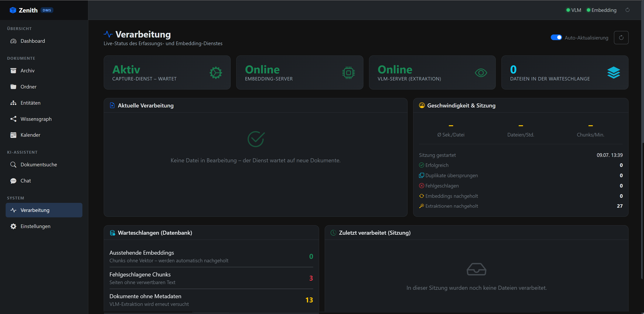
Task: Click the copy icon beside Duplikate übersprungen
Action: coord(421,175)
